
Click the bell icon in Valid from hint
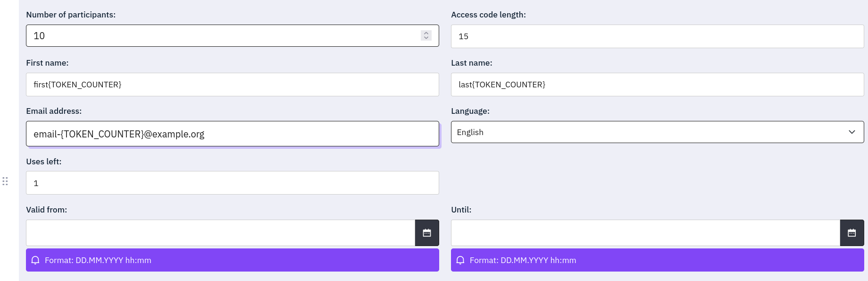point(35,260)
